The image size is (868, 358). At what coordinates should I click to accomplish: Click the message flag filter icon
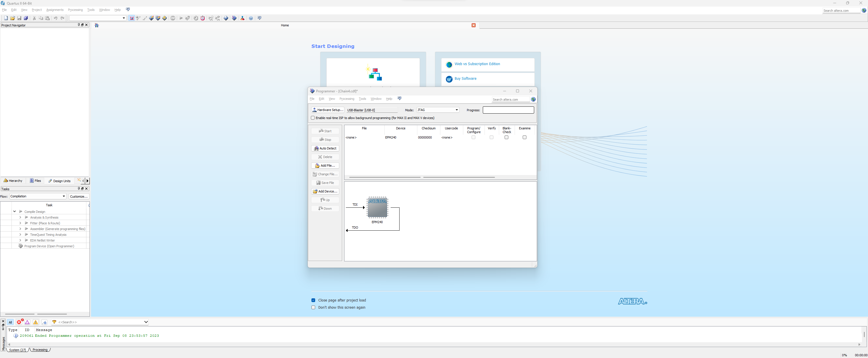click(44, 322)
